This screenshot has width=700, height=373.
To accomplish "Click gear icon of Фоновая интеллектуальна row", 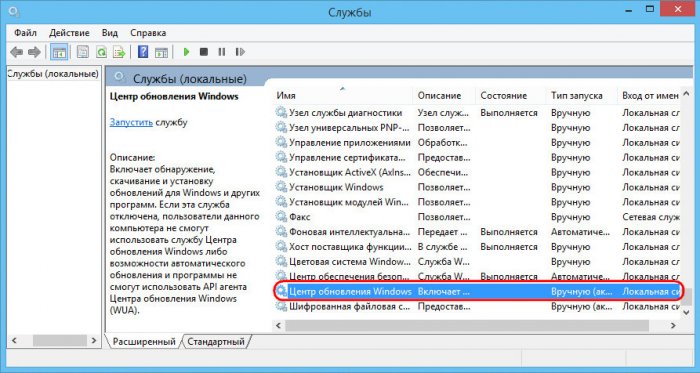I will point(281,232).
